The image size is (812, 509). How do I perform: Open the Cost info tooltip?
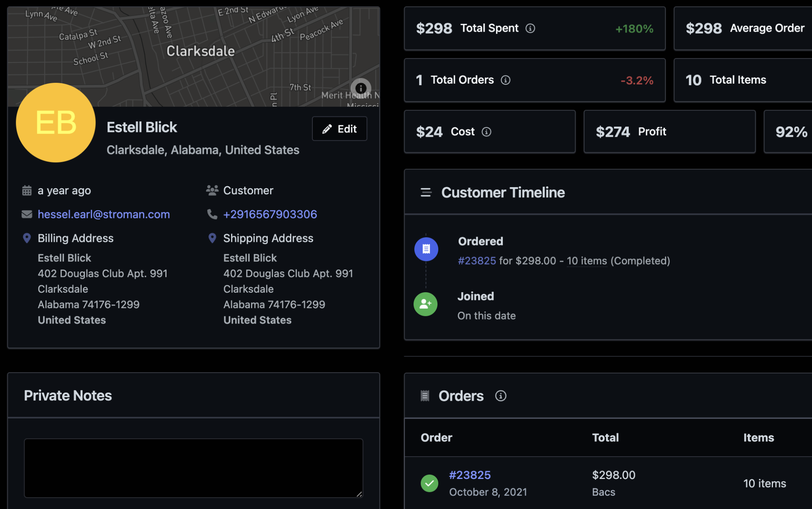coord(487,132)
